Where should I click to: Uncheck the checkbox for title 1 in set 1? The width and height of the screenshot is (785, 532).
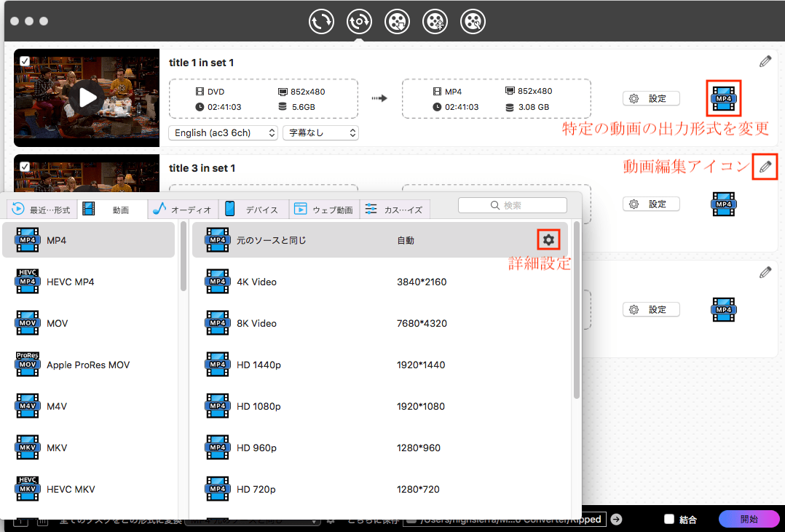coord(25,61)
